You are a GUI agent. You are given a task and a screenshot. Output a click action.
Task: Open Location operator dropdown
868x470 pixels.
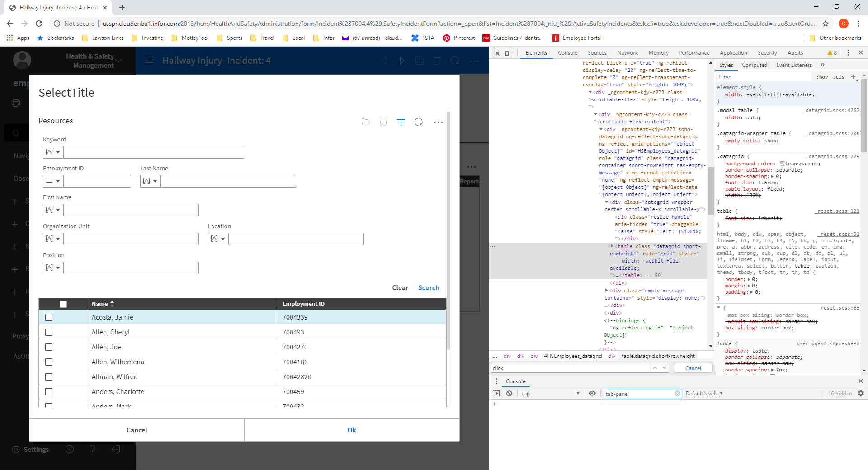pos(218,239)
